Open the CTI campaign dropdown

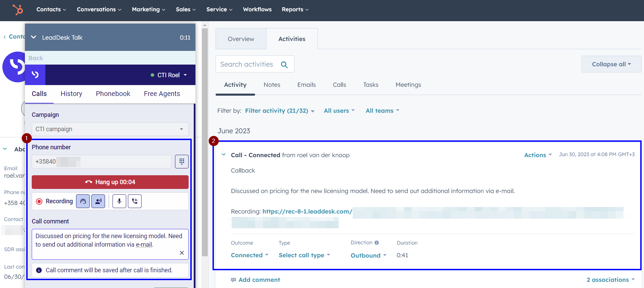pyautogui.click(x=110, y=129)
